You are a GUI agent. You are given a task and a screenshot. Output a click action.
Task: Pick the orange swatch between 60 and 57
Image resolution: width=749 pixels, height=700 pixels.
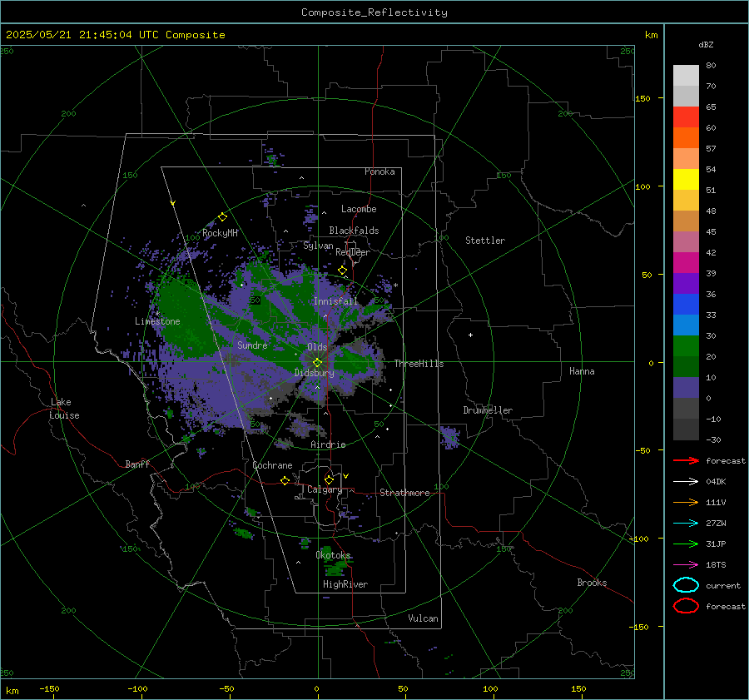coord(686,138)
